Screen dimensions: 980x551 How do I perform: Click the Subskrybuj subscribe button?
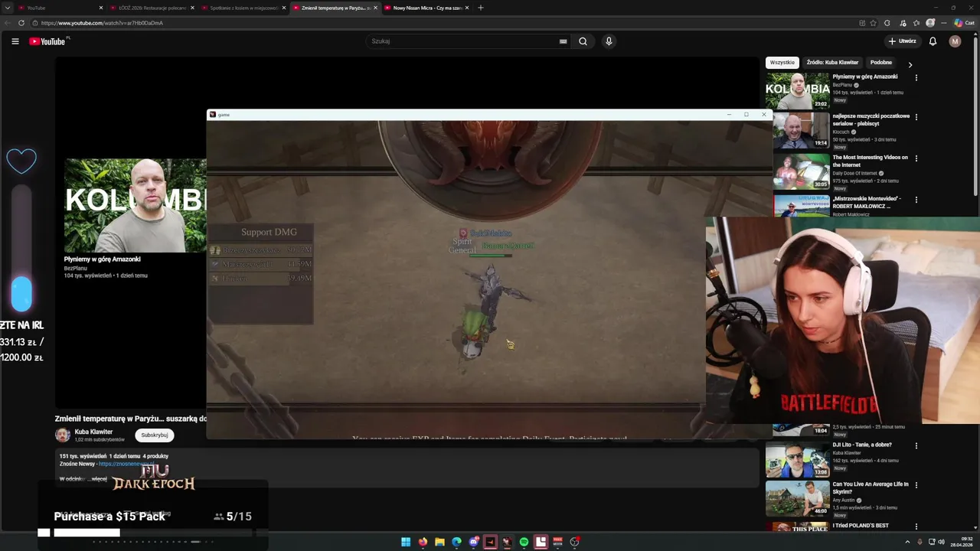pos(155,435)
